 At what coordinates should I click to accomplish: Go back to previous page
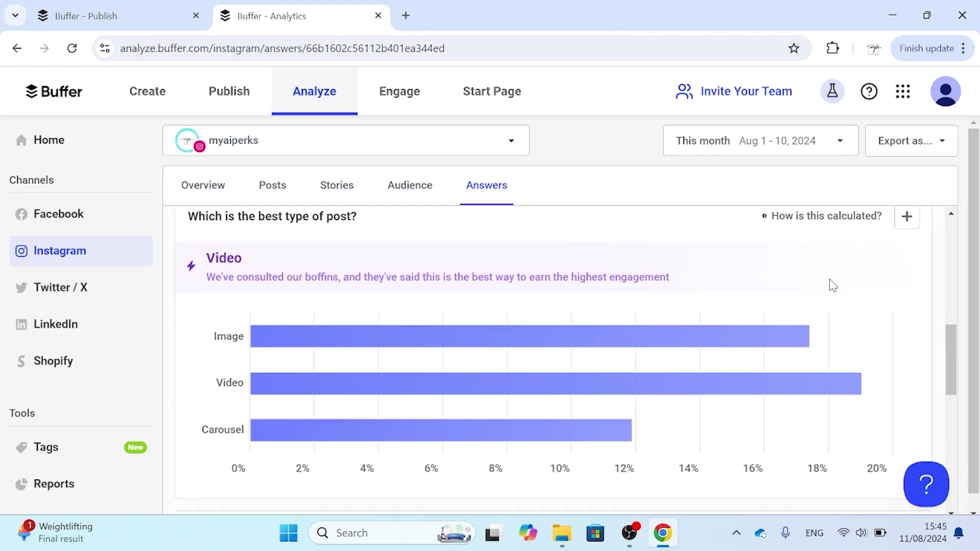coord(17,48)
